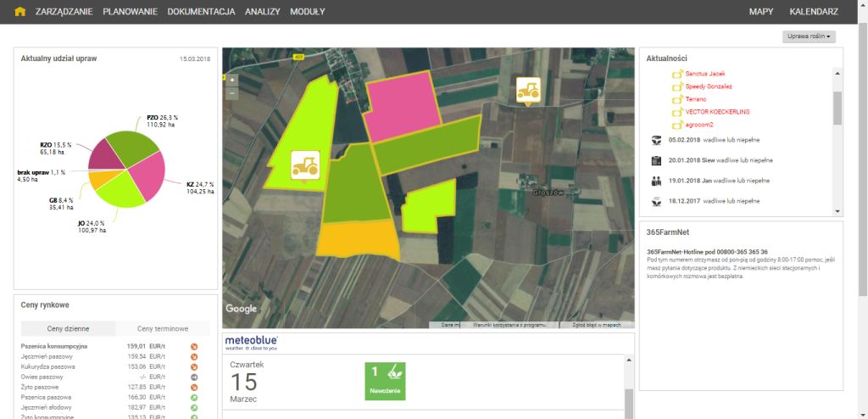The height and width of the screenshot is (419, 868).
Task: Open the agrocom2 news link
Action: [x=699, y=125]
